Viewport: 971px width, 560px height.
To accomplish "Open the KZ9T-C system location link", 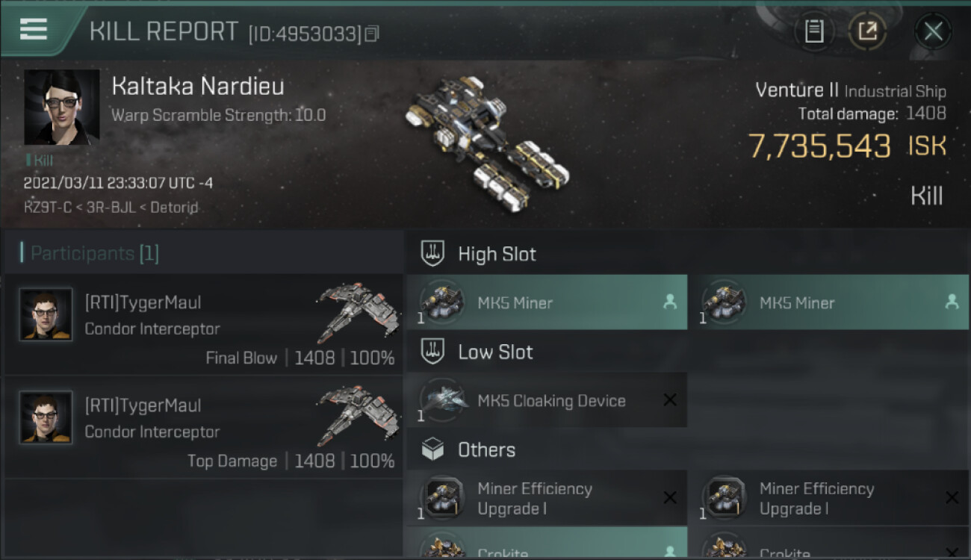I will pos(48,207).
